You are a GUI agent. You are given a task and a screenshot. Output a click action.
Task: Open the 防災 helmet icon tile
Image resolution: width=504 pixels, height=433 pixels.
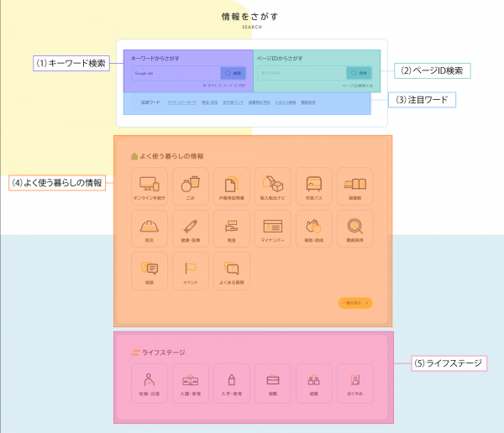(x=150, y=229)
